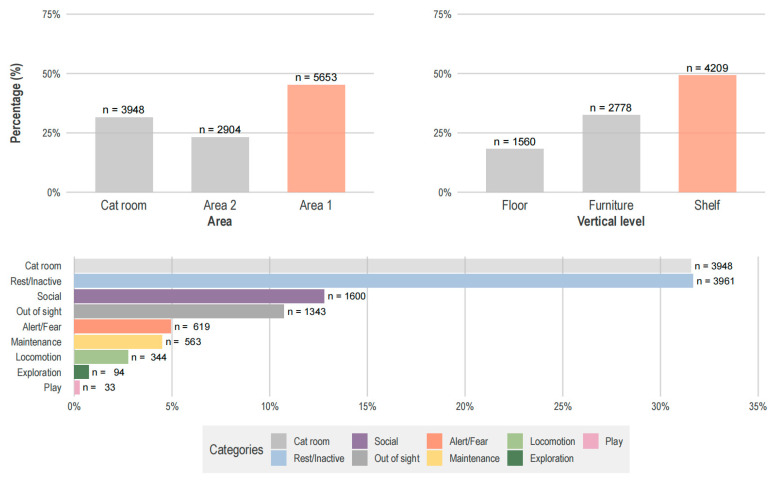
Task: Click the yellow Maintenance legend swatch
Action: 435,458
